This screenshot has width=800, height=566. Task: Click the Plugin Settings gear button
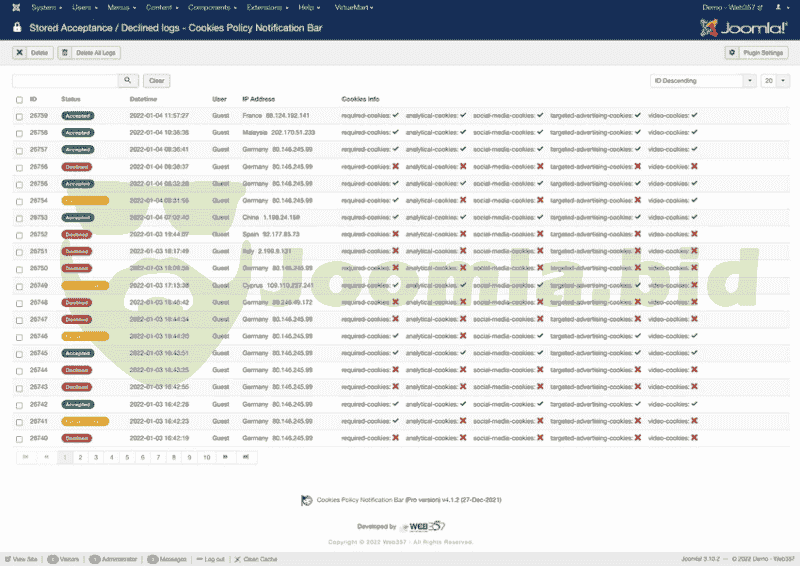[x=756, y=52]
